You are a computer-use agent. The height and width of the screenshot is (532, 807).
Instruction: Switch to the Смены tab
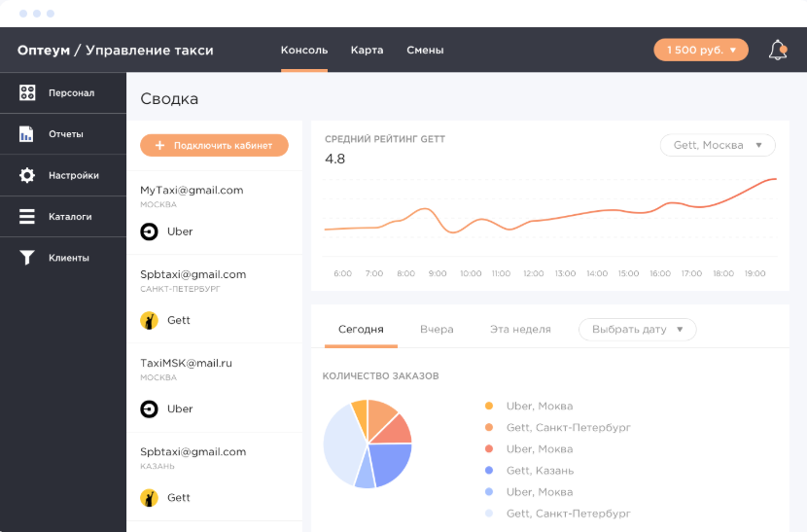click(425, 51)
